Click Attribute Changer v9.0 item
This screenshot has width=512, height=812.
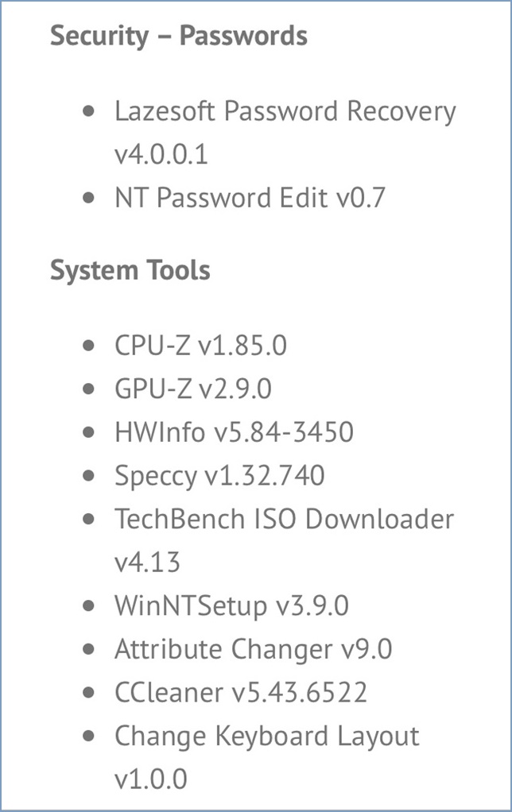click(254, 649)
